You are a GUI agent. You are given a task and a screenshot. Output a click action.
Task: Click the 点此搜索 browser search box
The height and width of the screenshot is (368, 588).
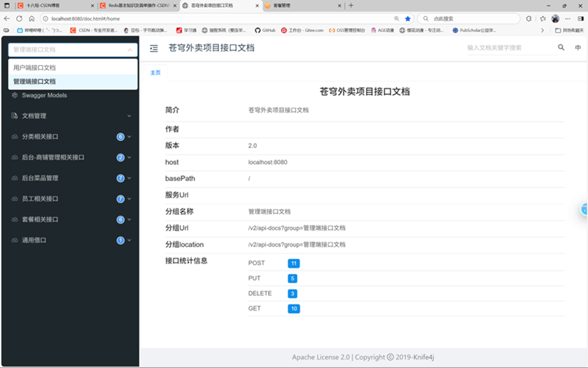pyautogui.click(x=469, y=18)
